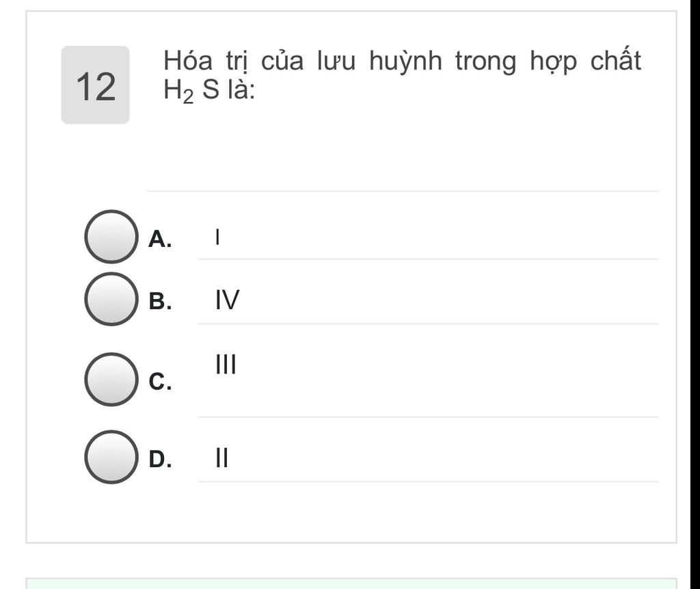This screenshot has width=700, height=589.
Task: Click answer text 'IV'
Action: [227, 300]
